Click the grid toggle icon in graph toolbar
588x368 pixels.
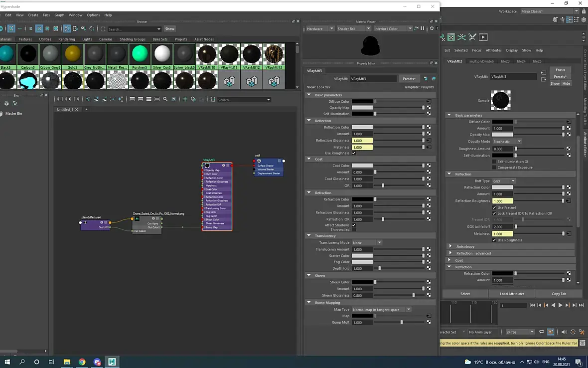point(185,99)
